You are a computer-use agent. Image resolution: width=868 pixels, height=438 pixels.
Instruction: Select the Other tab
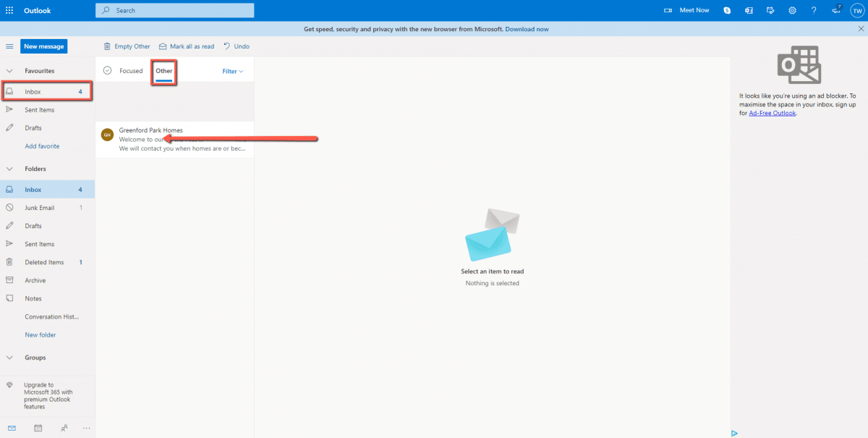coord(164,71)
